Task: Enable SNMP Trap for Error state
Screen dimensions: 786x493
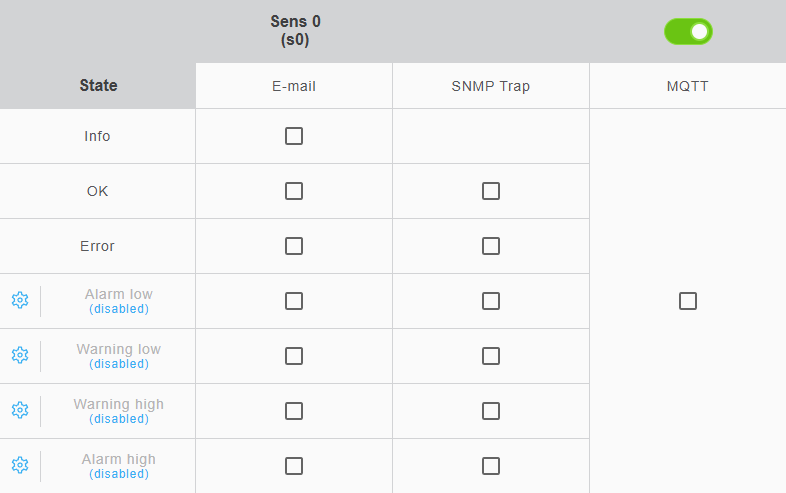Action: coord(491,246)
